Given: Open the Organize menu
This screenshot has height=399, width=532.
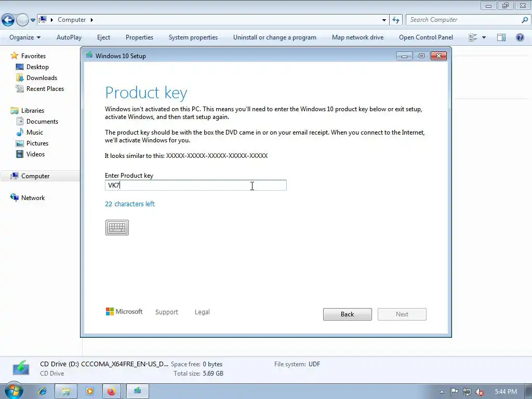Looking at the screenshot, I should pyautogui.click(x=25, y=37).
